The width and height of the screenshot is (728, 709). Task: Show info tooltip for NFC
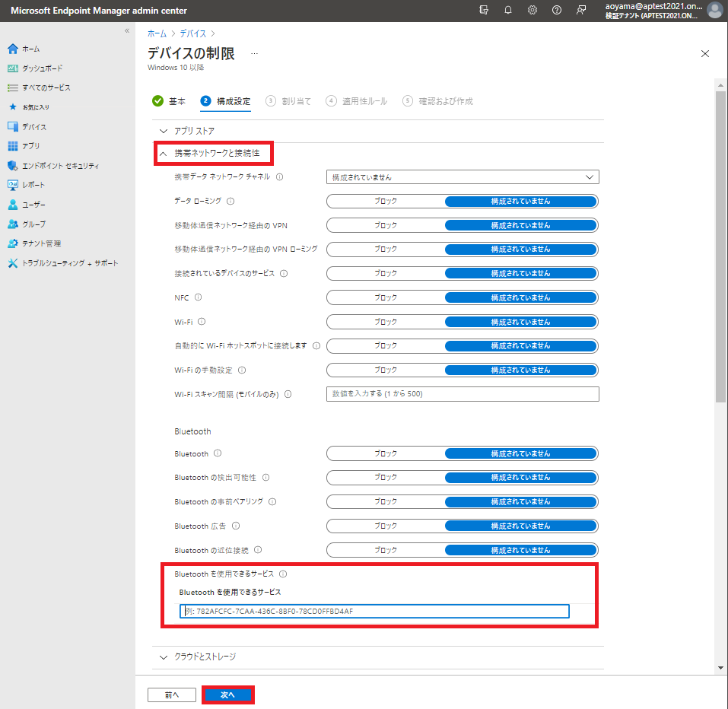point(199,297)
